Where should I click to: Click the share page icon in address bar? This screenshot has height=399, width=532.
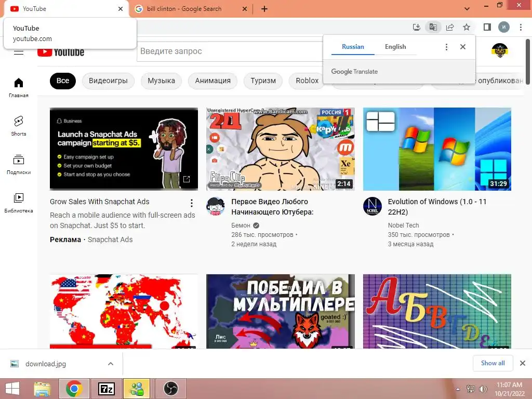(450, 27)
